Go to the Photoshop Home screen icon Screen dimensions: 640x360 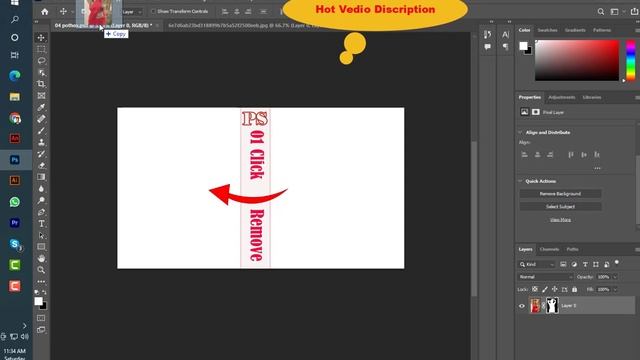pyautogui.click(x=44, y=12)
